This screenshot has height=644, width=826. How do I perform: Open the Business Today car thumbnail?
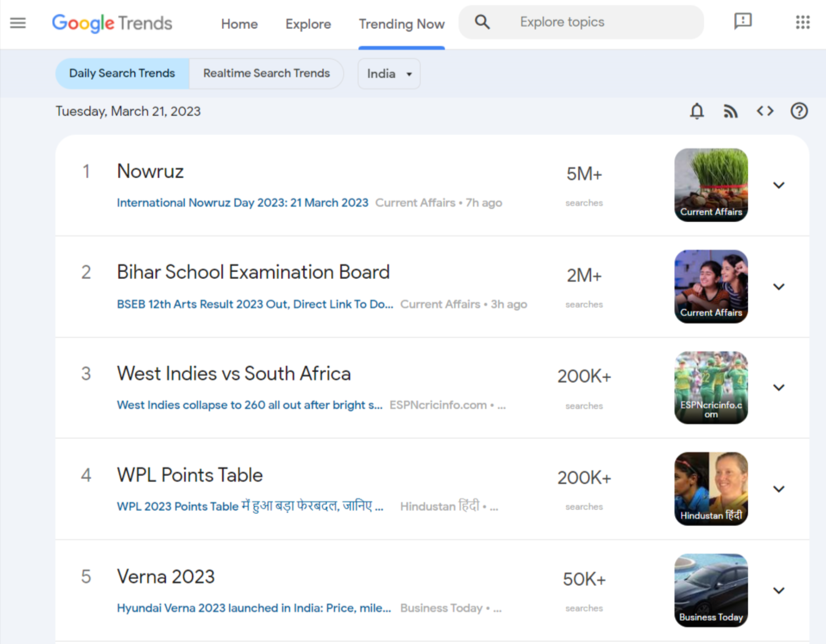tap(711, 590)
